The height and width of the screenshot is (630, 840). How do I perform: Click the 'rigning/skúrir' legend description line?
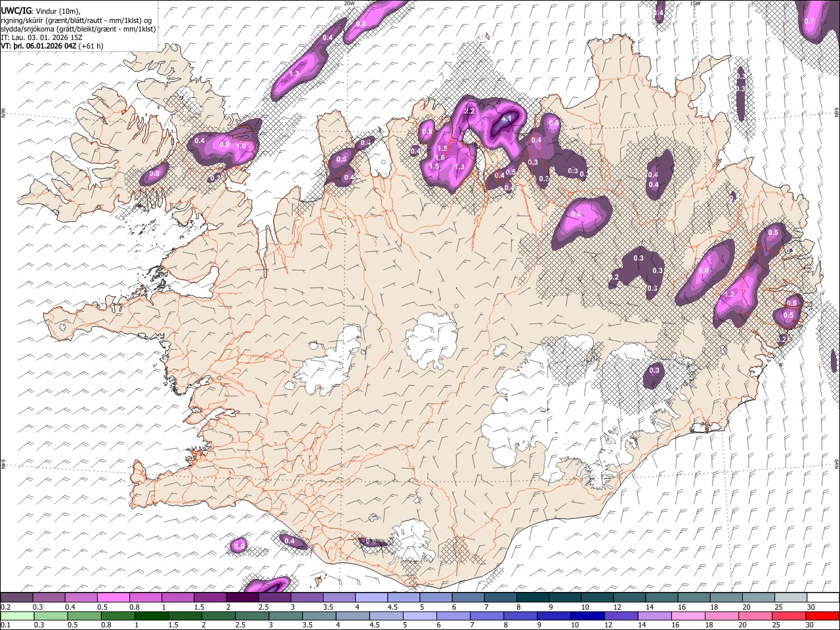pyautogui.click(x=77, y=20)
